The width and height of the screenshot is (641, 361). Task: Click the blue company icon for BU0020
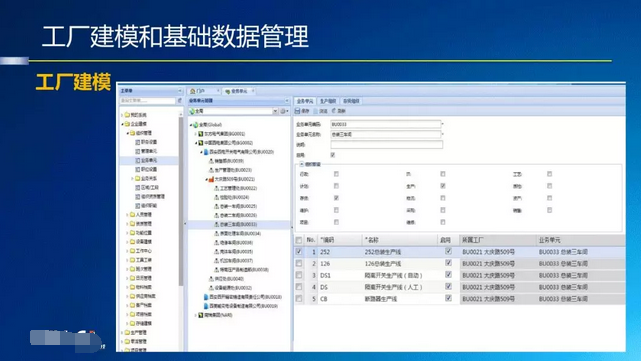click(206, 152)
